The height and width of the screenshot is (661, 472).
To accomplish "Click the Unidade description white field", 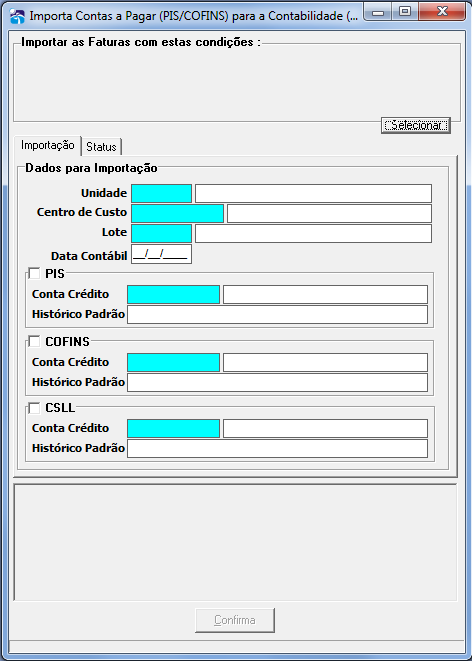I will 313,193.
